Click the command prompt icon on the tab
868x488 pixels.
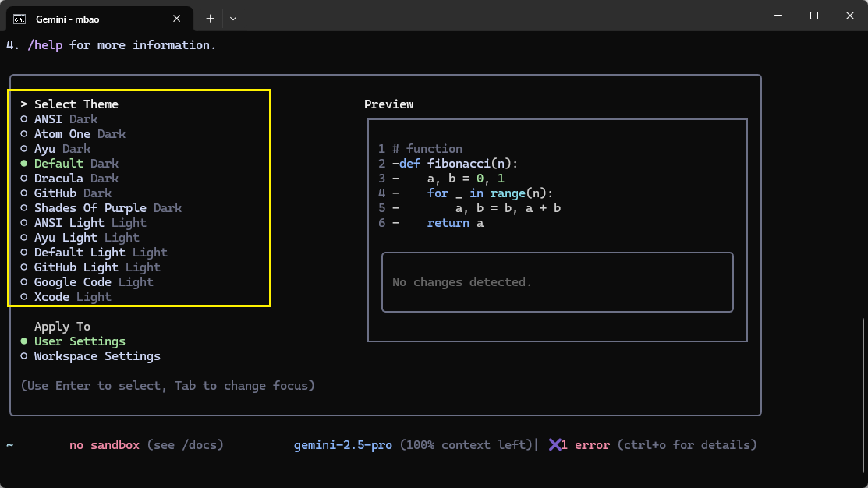coord(18,17)
